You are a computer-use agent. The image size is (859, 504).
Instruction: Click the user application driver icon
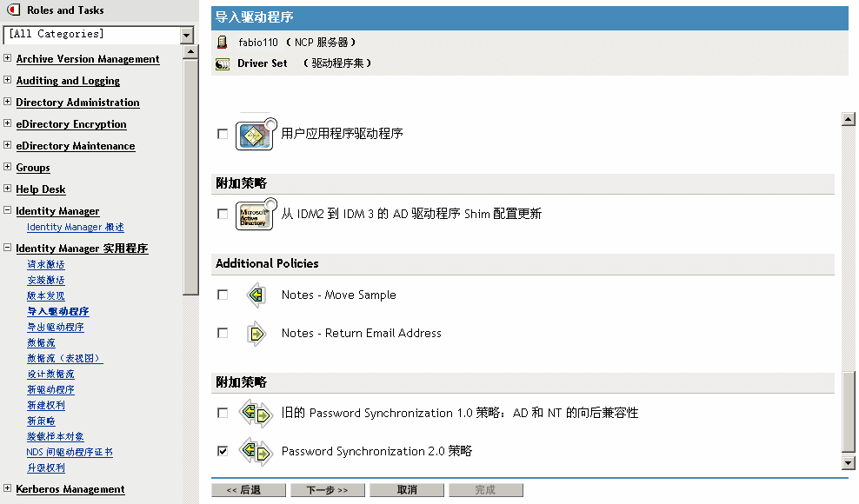[x=255, y=135]
